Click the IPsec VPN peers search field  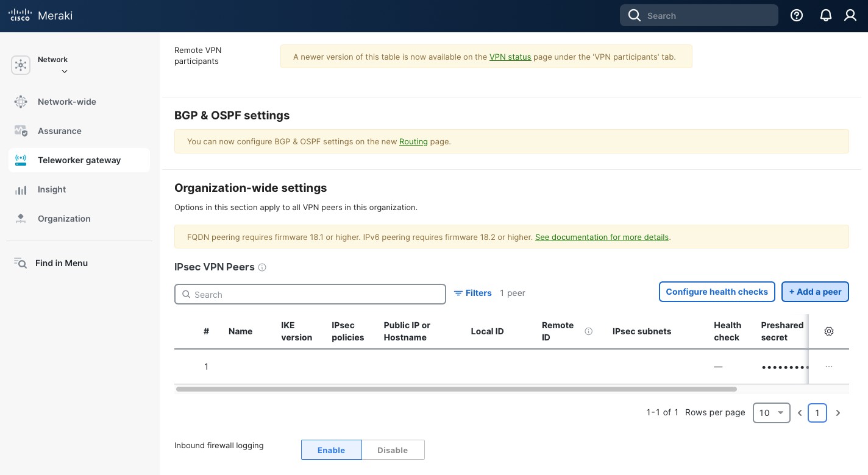pyautogui.click(x=310, y=294)
